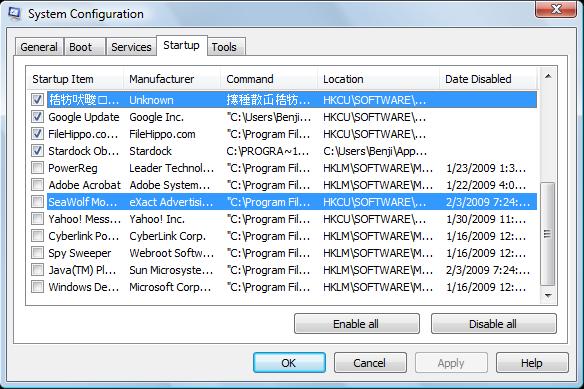Uncheck the Stardock Ob... startup item
This screenshot has height=389, width=584.
point(37,151)
